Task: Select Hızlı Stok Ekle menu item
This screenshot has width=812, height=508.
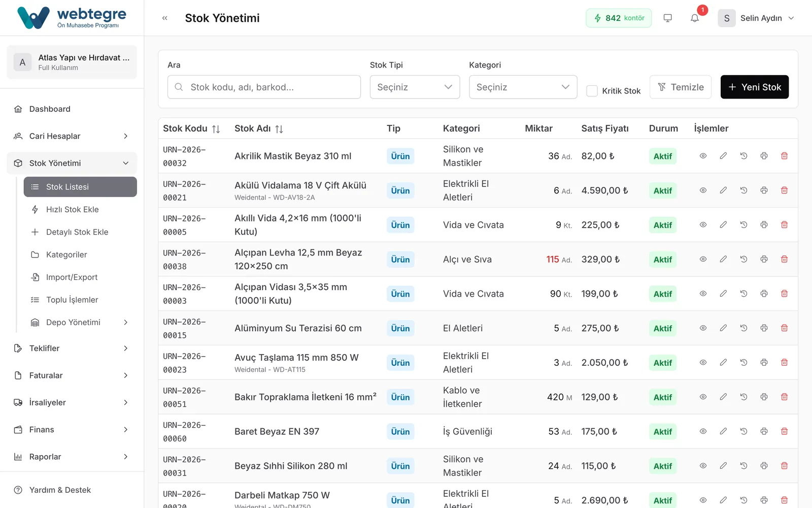Action: click(x=80, y=209)
